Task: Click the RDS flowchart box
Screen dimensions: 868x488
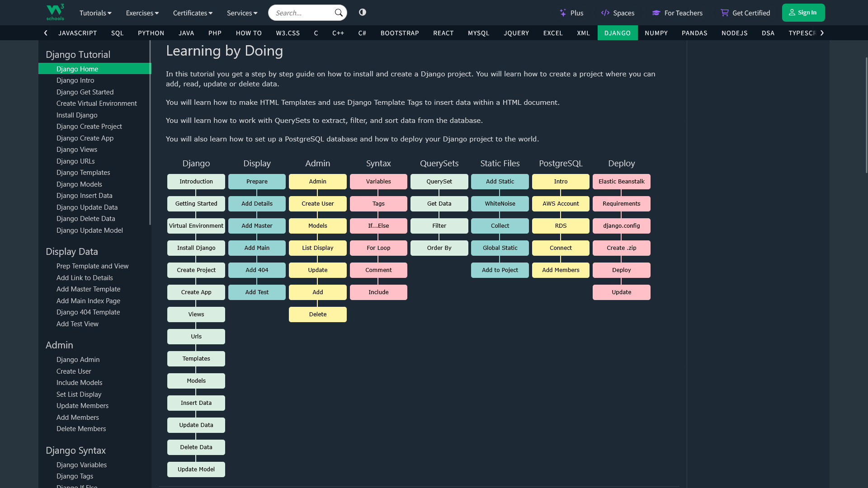Action: [x=561, y=226]
